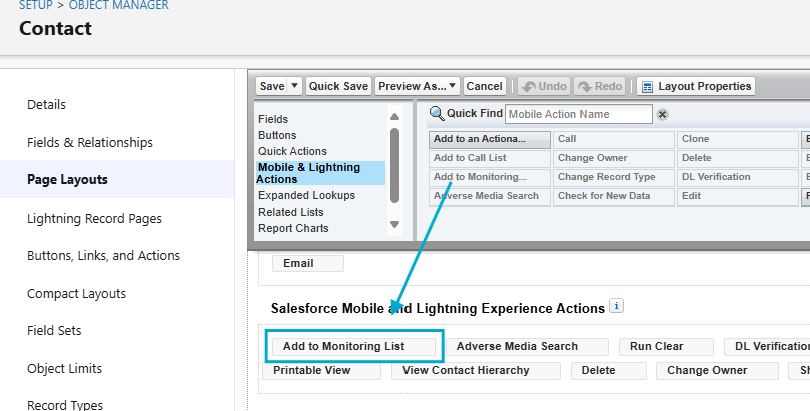The height and width of the screenshot is (411, 810).
Task: Select Add to an Actiona... palette item
Action: point(490,139)
